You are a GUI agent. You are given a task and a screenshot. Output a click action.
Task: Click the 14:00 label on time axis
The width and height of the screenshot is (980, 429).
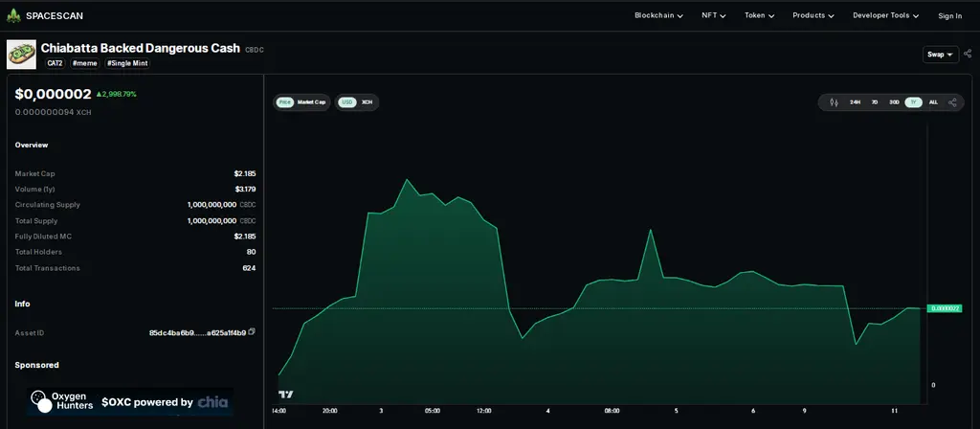pos(278,411)
